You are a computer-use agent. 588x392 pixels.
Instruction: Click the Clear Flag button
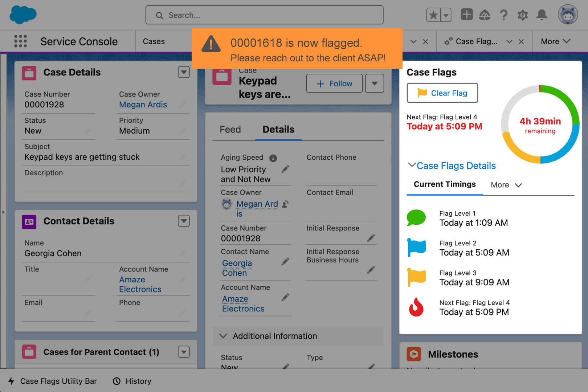(x=442, y=93)
